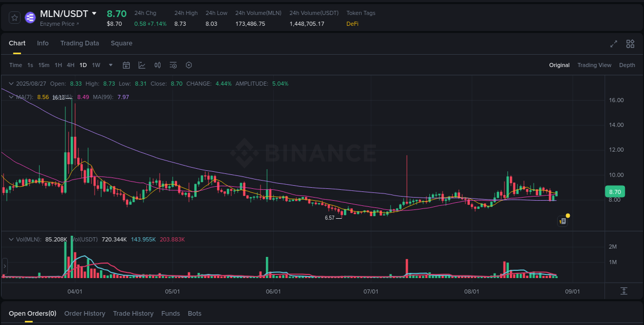Viewport: 644px width, 325px height.
Task: Select the 1D timeframe option
Action: tap(83, 65)
